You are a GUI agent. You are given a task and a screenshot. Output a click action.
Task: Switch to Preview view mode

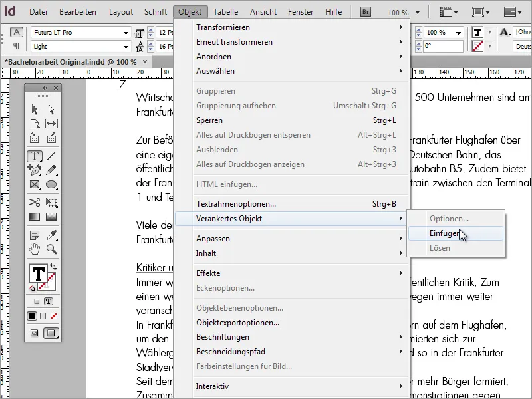point(51,333)
